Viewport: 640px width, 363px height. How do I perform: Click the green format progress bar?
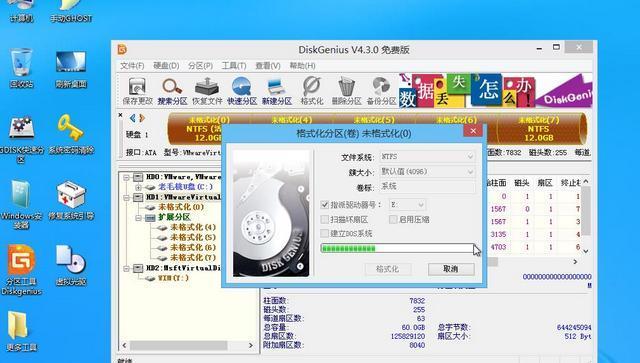click(x=397, y=248)
